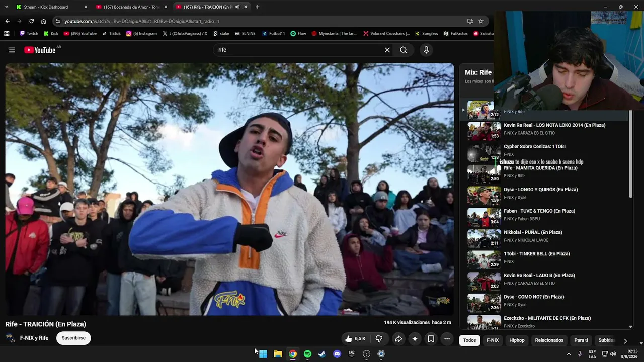
Task: Open the Kick bookmark
Action: [51, 34]
